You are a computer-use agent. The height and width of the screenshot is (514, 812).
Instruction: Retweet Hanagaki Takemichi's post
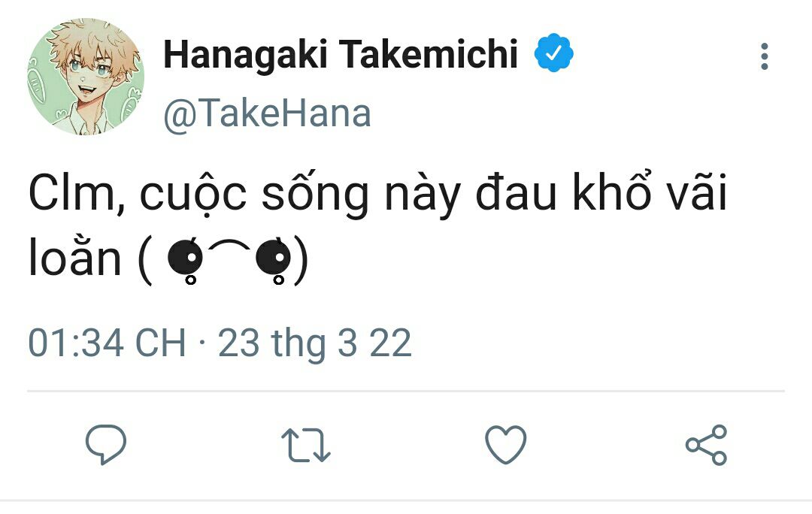coord(306,444)
